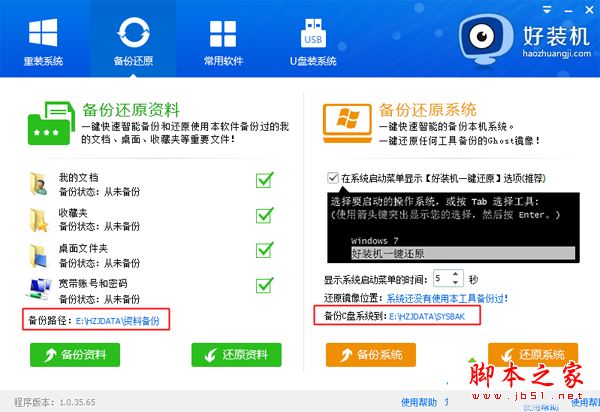Click the U盘装系统 USB drive icon

tap(313, 33)
